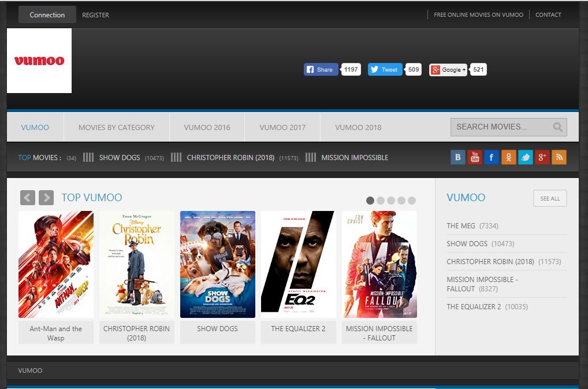
Task: Select the VUMOO 2018 tab
Action: coord(358,128)
